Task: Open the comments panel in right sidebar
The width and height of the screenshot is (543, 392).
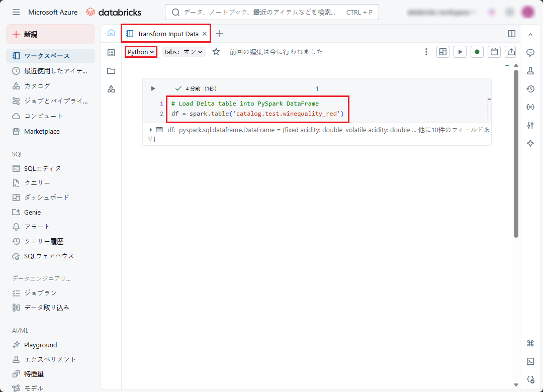Action: click(x=530, y=53)
